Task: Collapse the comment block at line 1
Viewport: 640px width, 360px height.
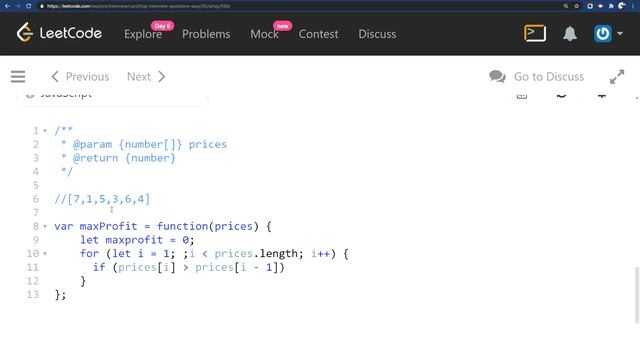Action: pyautogui.click(x=45, y=131)
